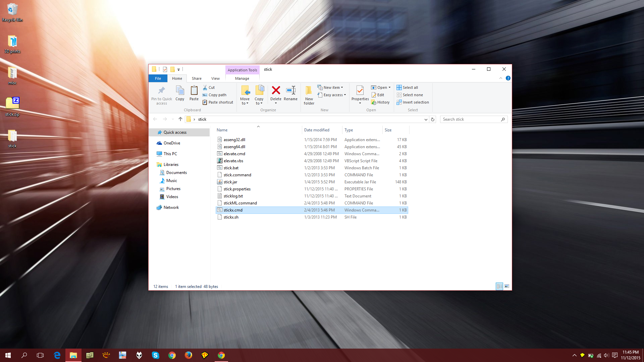Open the Move to dropdown
Image resolution: width=644 pixels, height=362 pixels.
245,95
